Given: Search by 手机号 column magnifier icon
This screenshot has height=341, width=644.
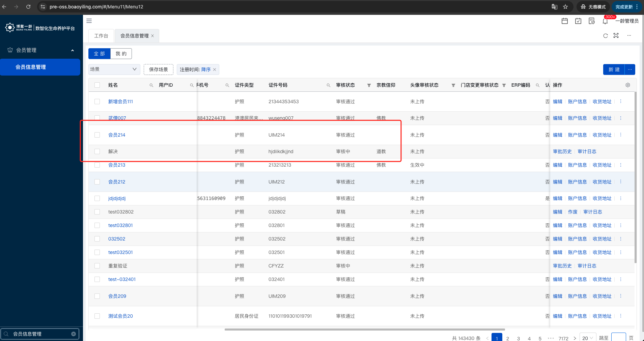Looking at the screenshot, I should (227, 85).
